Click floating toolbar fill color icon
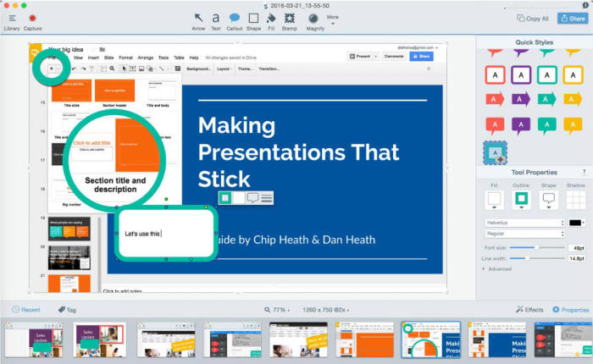Screen dimensions: 593x364 pyautogui.click(x=239, y=198)
